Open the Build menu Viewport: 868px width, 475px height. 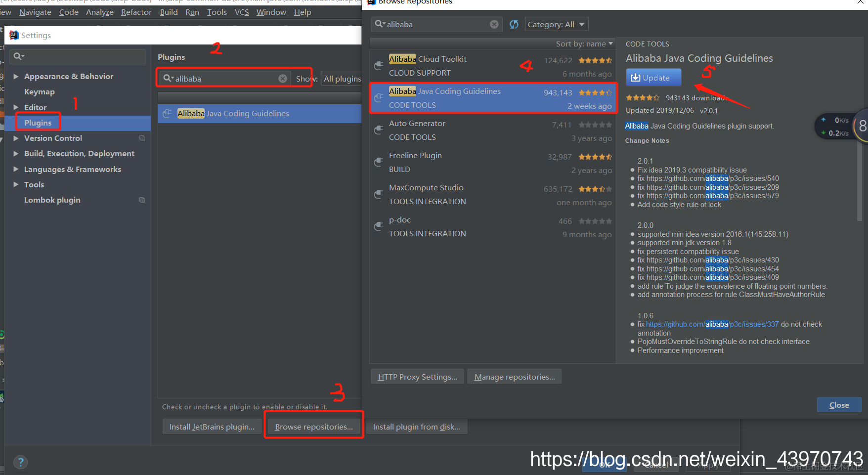click(169, 12)
